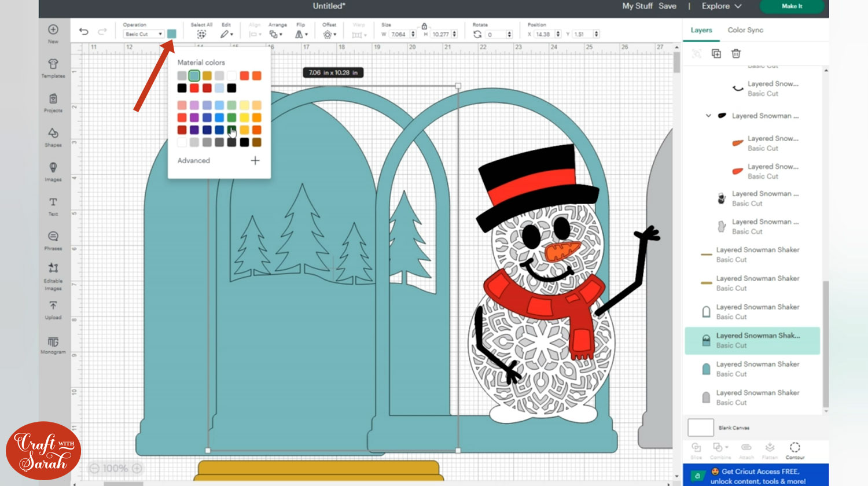Viewport: 868px width, 486px height.
Task: Click the Rotate angle input field
Action: [496, 34]
